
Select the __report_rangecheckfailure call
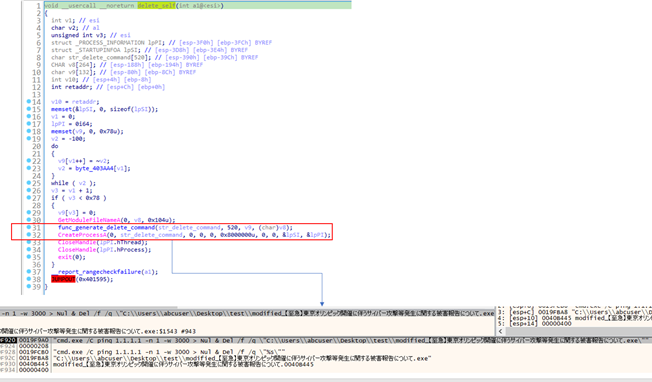(x=99, y=272)
